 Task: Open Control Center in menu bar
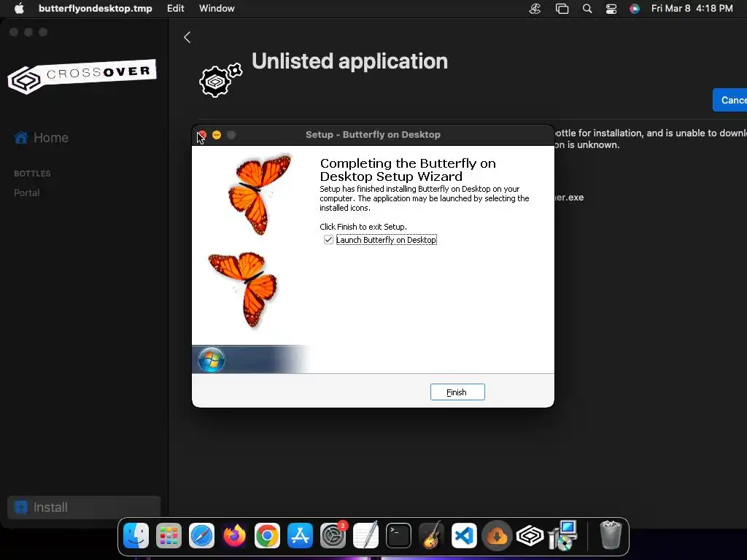click(x=611, y=9)
